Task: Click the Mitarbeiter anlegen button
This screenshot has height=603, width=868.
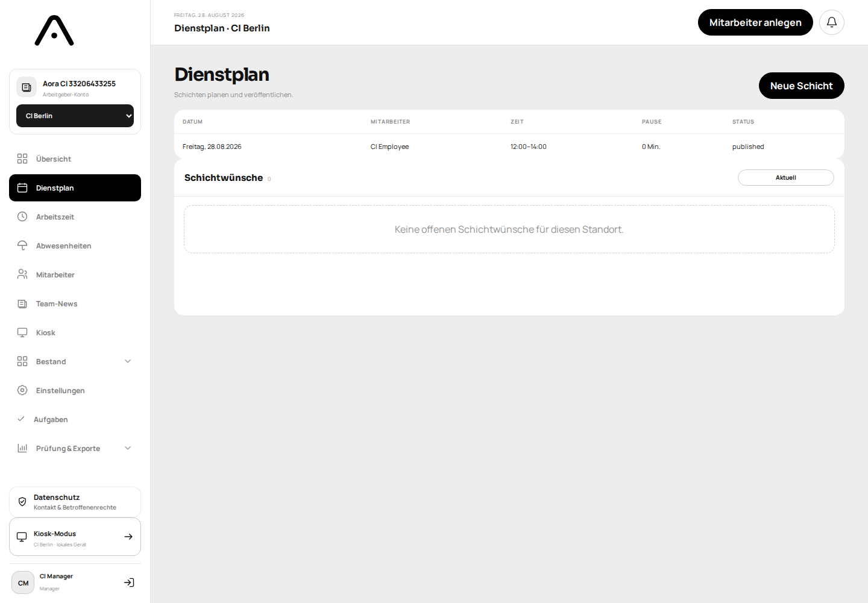Action: pyautogui.click(x=755, y=22)
